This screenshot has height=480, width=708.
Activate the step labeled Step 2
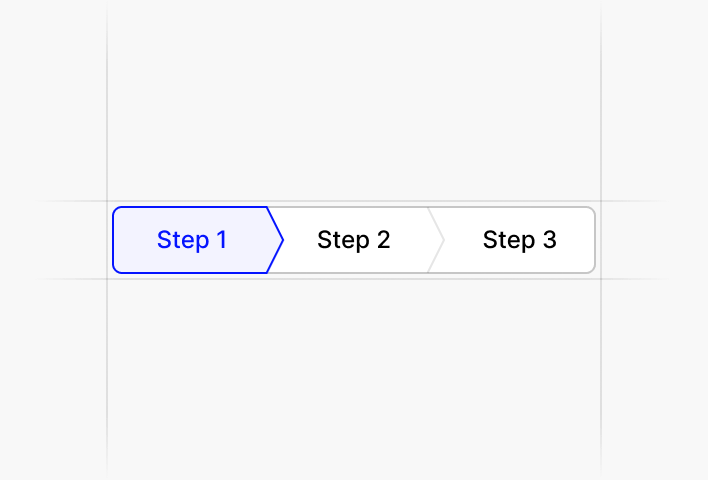click(x=353, y=240)
